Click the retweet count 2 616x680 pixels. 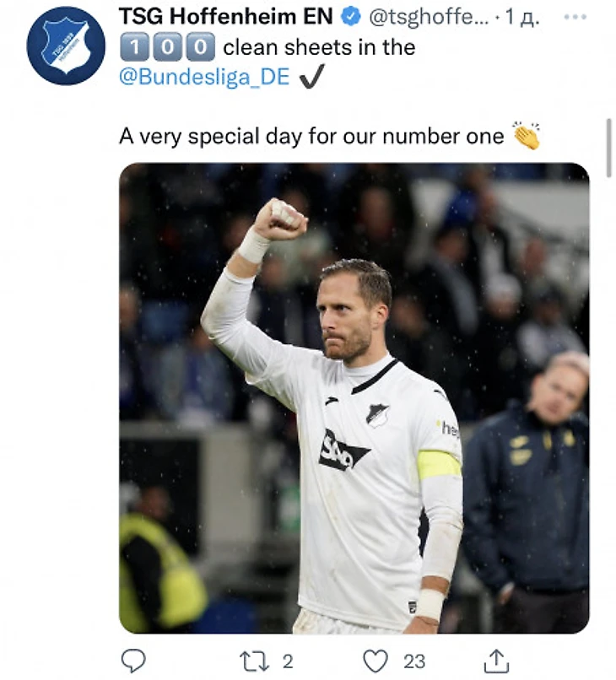(288, 661)
